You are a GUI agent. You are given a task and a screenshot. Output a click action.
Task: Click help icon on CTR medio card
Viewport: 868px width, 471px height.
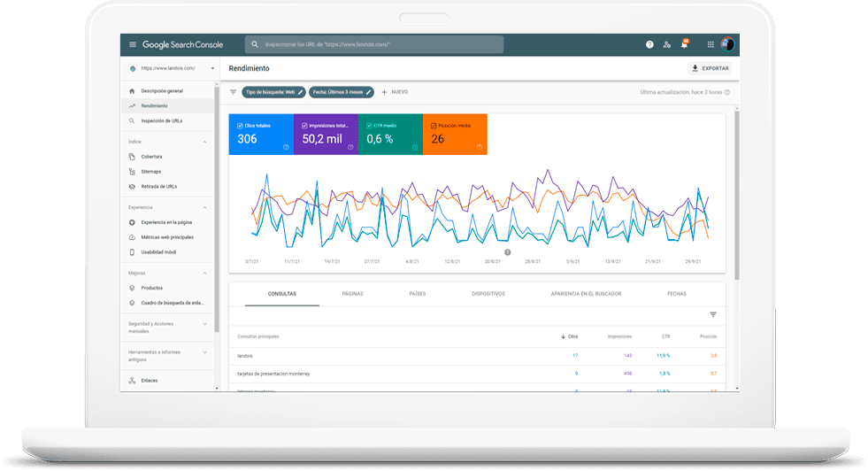pyautogui.click(x=415, y=147)
